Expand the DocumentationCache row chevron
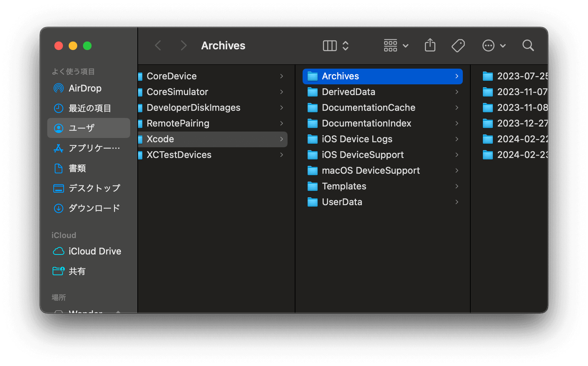588x366 pixels. [x=457, y=108]
